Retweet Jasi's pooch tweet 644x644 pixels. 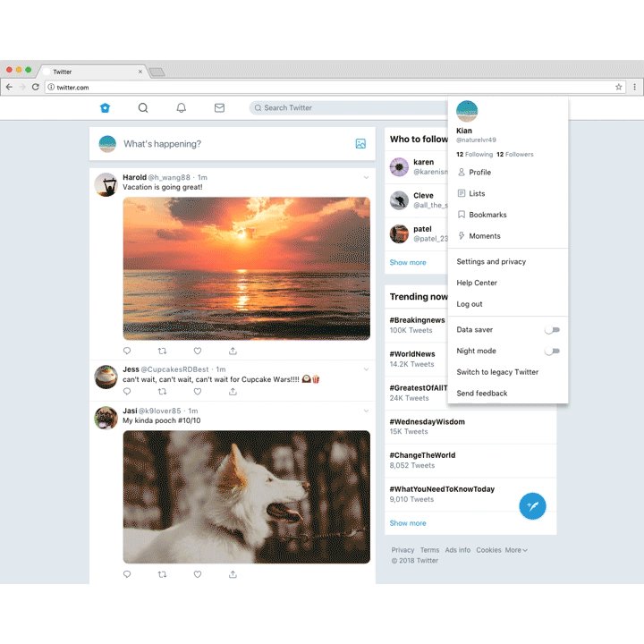[x=162, y=574]
